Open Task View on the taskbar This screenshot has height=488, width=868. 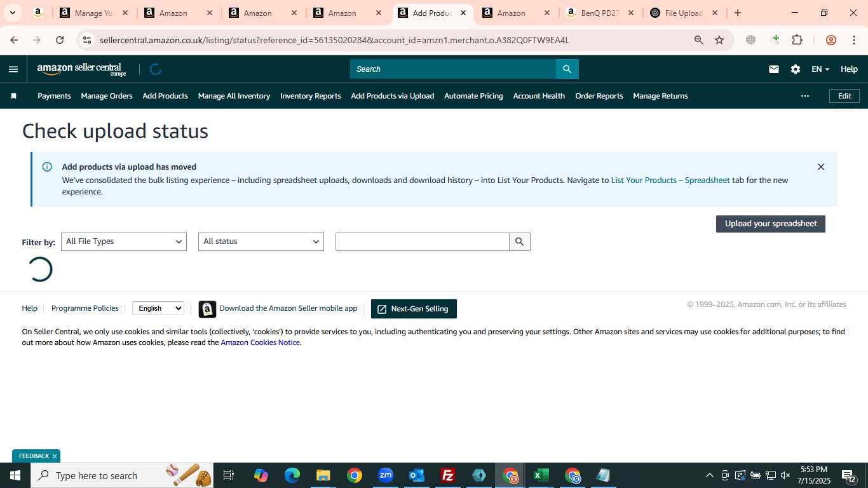229,475
